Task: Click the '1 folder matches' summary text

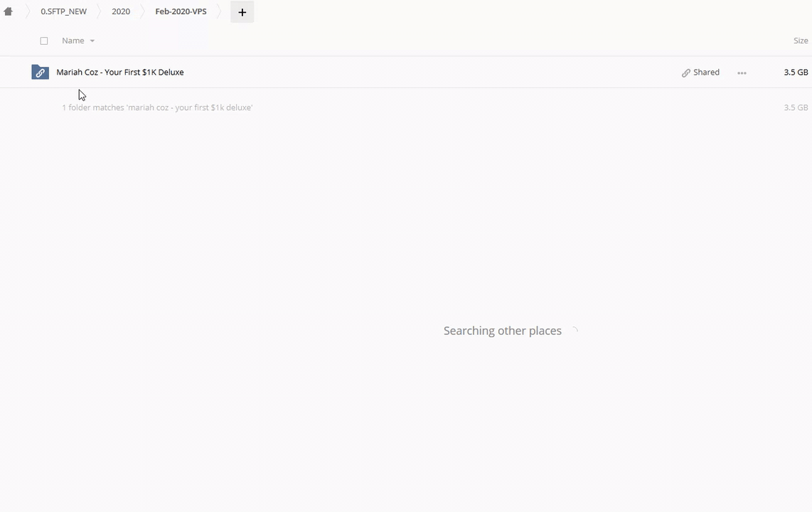Action: (157, 107)
